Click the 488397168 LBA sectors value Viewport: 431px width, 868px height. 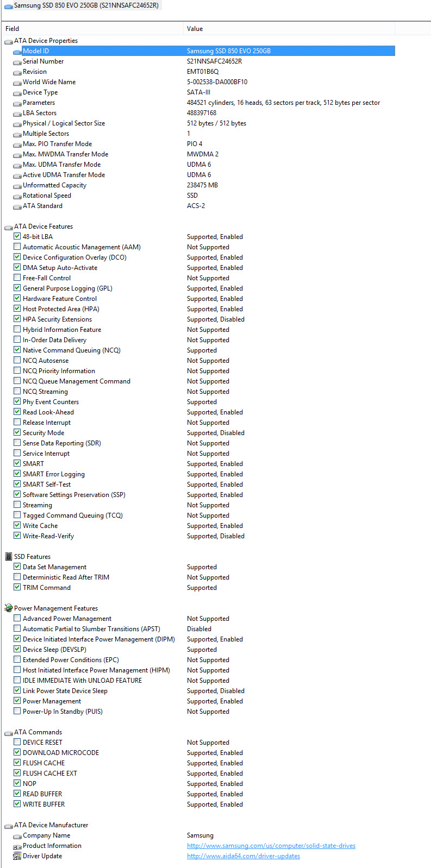(x=202, y=113)
